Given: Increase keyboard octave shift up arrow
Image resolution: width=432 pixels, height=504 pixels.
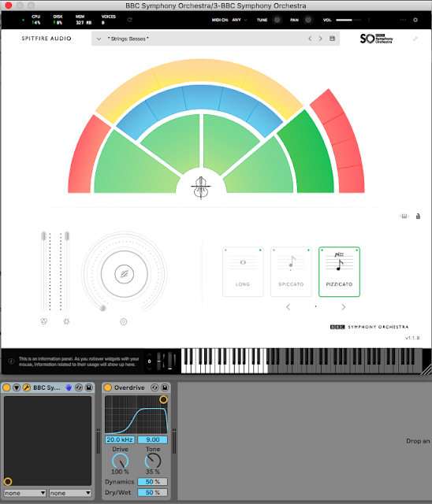Looking at the screenshot, I should [149, 355].
